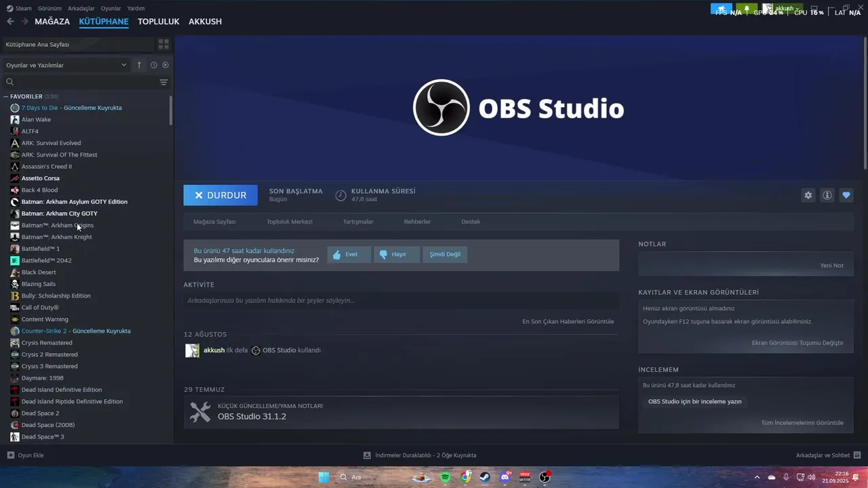Stop OBS Studio with DURDUR button
This screenshot has width=868, height=488.
pos(220,195)
